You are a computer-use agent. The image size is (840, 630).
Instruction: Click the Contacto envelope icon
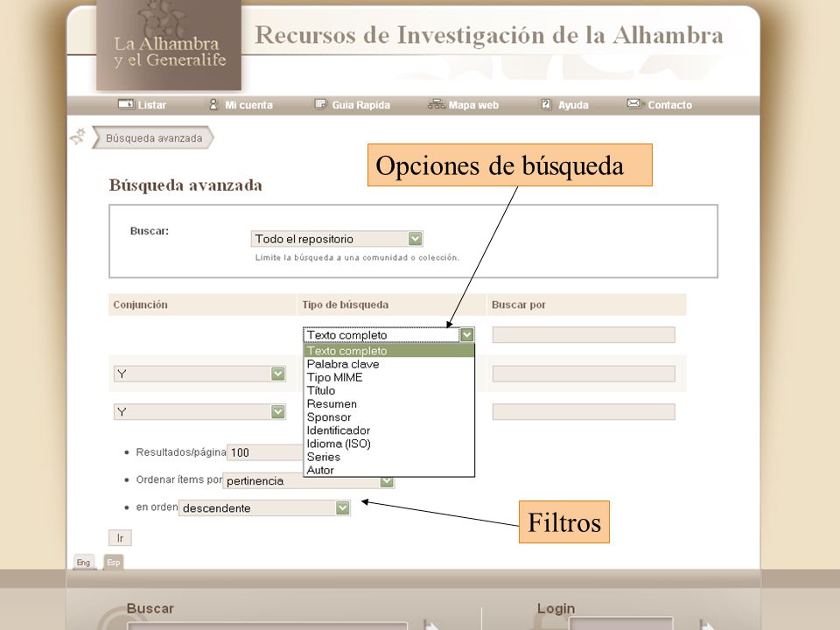pyautogui.click(x=634, y=103)
